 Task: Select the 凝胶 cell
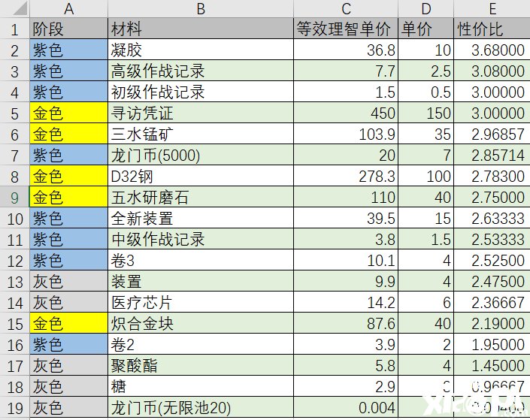tap(201, 50)
